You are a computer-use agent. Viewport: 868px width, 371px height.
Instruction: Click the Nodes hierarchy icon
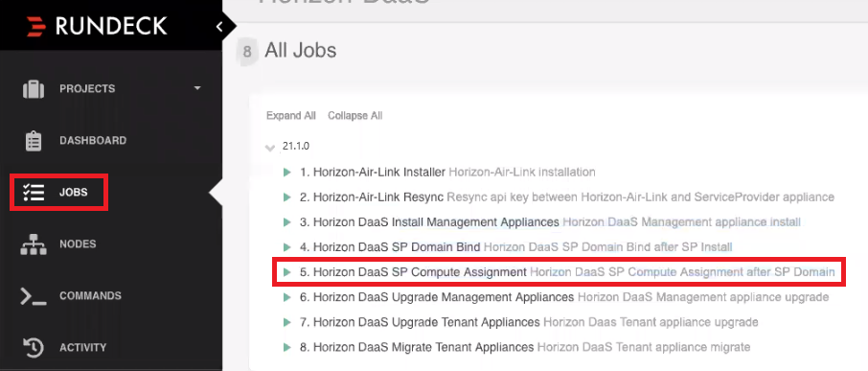coord(34,244)
